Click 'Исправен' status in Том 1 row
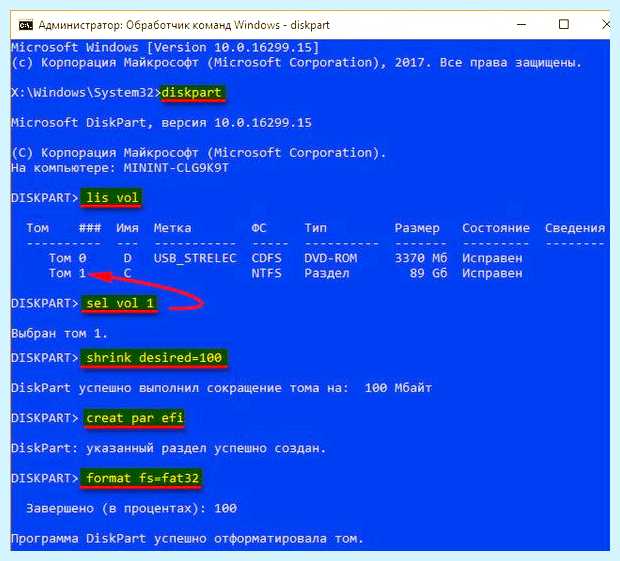The width and height of the screenshot is (620, 561). (492, 273)
